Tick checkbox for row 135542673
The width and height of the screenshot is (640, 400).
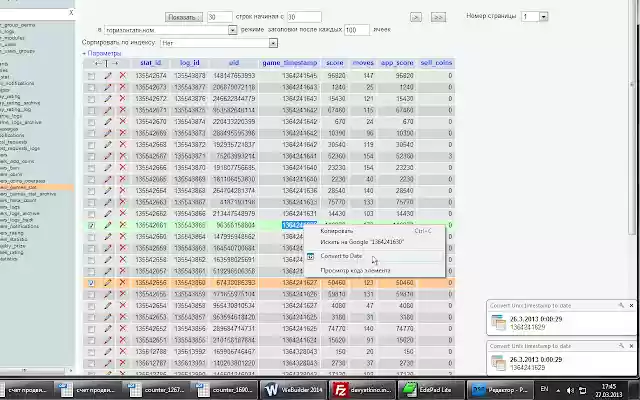(91, 87)
